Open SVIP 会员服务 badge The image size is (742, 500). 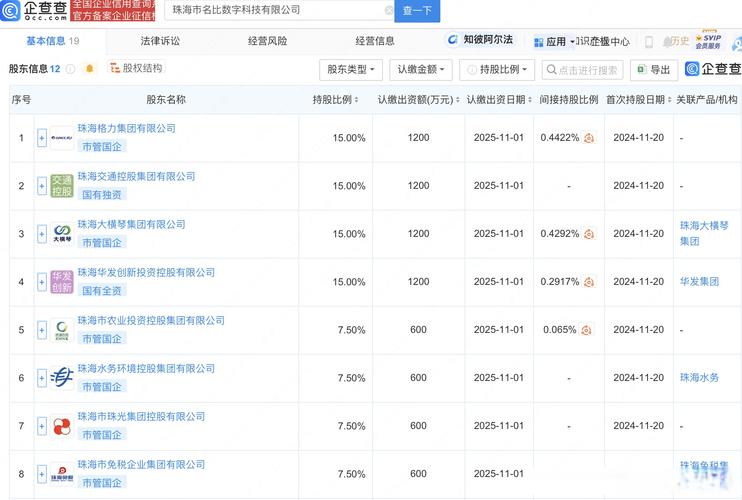pos(708,41)
